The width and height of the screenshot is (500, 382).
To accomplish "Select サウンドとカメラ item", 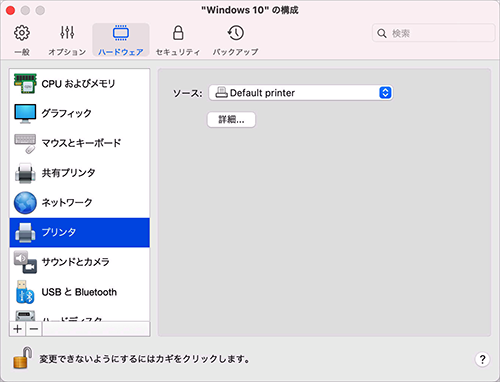I will pos(80,262).
